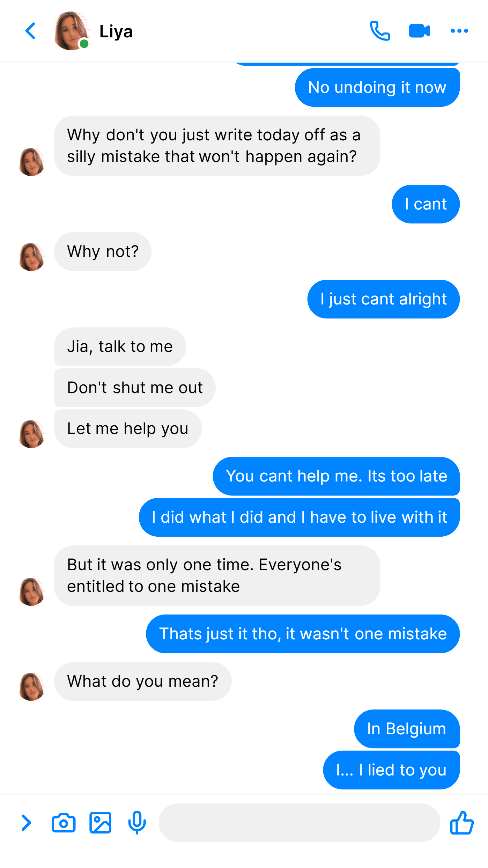This screenshot has height=868, width=488.
Task: Select the "No undoing it now" bubble
Action: tap(377, 87)
